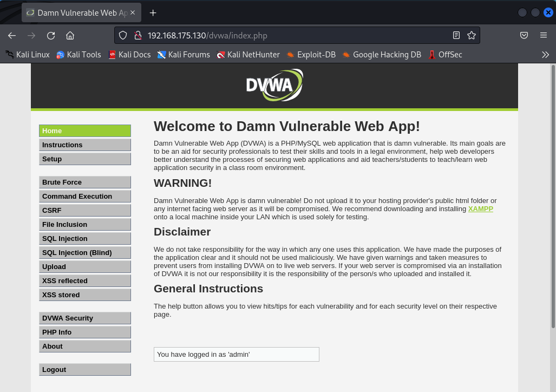The width and height of the screenshot is (556, 392).
Task: Open the Exploit-DB bookmark
Action: coord(311,55)
